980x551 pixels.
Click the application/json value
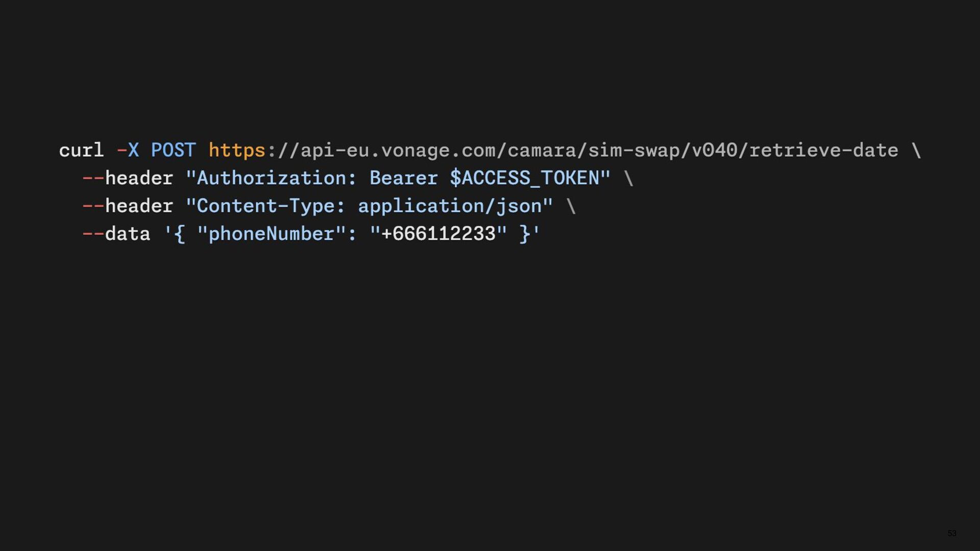(x=450, y=207)
